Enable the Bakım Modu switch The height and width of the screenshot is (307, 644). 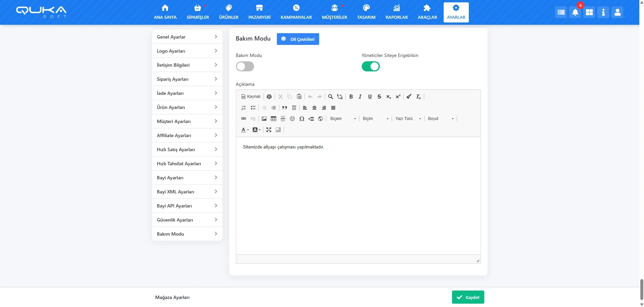pos(245,66)
